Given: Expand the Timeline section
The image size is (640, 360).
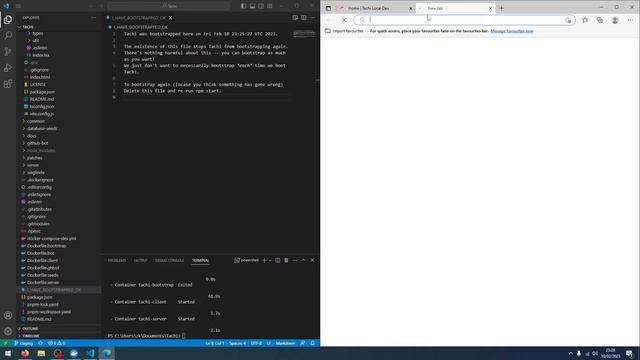Looking at the screenshot, I should pos(31,336).
